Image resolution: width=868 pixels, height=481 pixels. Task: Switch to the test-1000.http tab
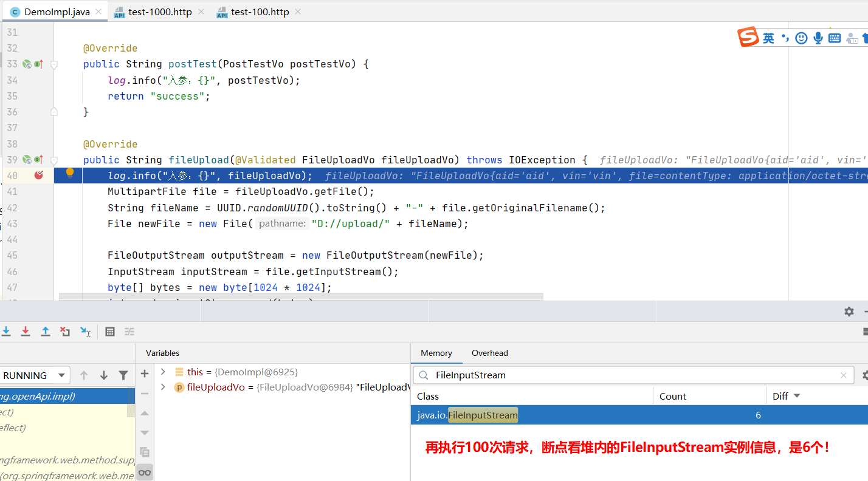[x=160, y=12]
